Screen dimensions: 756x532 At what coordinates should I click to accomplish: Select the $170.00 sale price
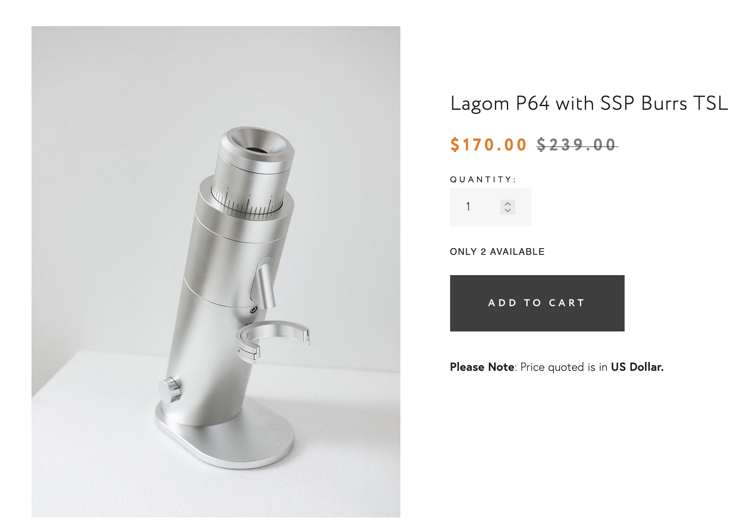pyautogui.click(x=488, y=145)
